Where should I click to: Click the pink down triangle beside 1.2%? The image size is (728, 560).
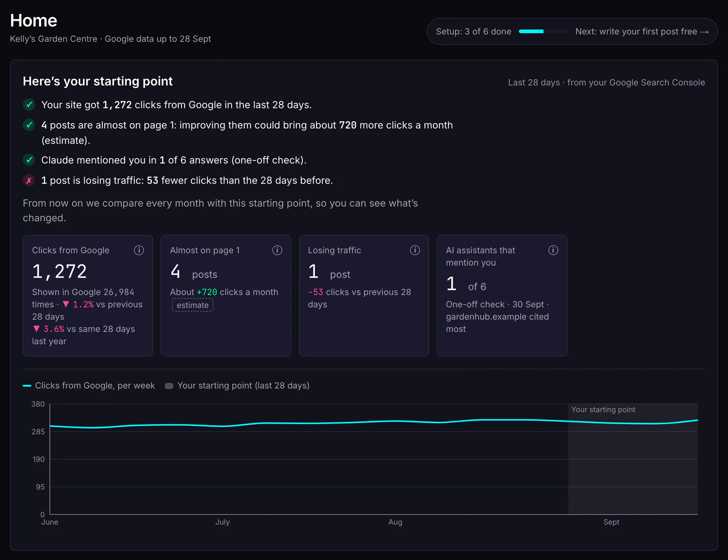click(66, 304)
